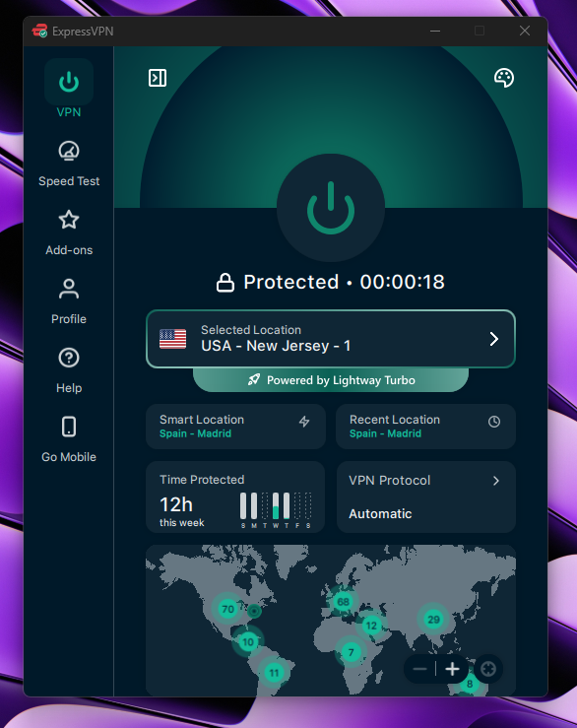577x728 pixels.
Task: Select the 29 server cluster in Asia
Action: point(433,620)
